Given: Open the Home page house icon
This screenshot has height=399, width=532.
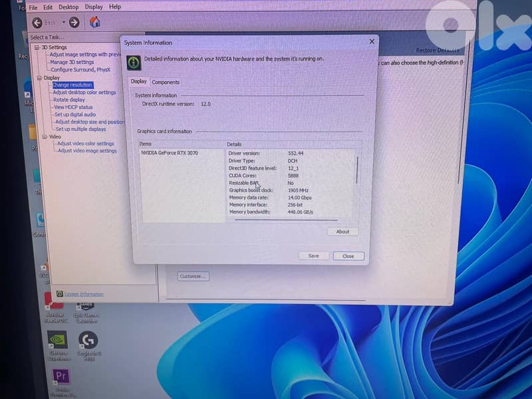Looking at the screenshot, I should (95, 22).
